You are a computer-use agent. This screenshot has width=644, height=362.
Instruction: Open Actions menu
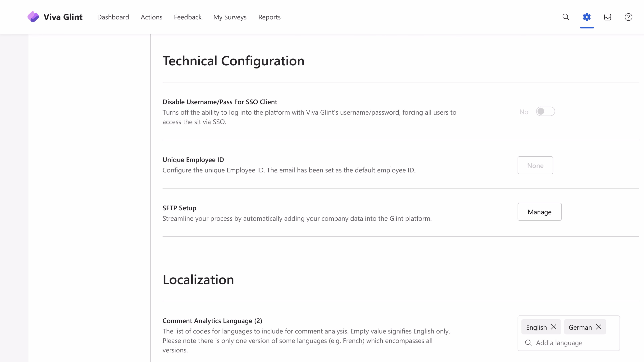click(151, 17)
